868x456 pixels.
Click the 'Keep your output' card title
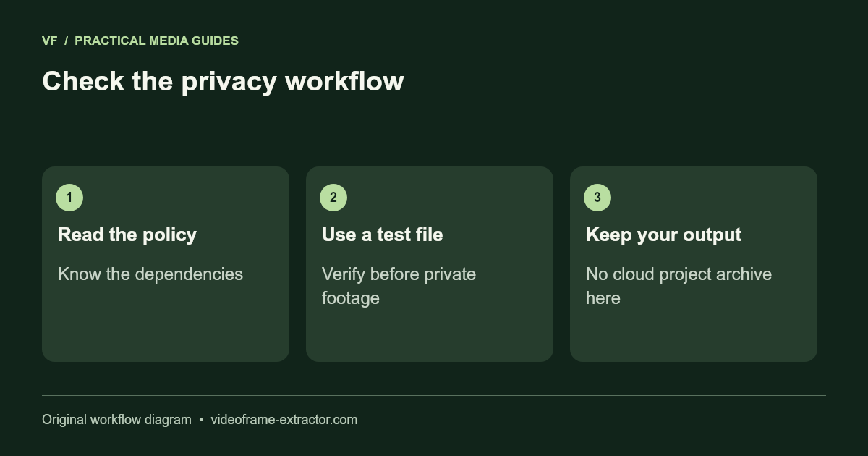pos(663,235)
